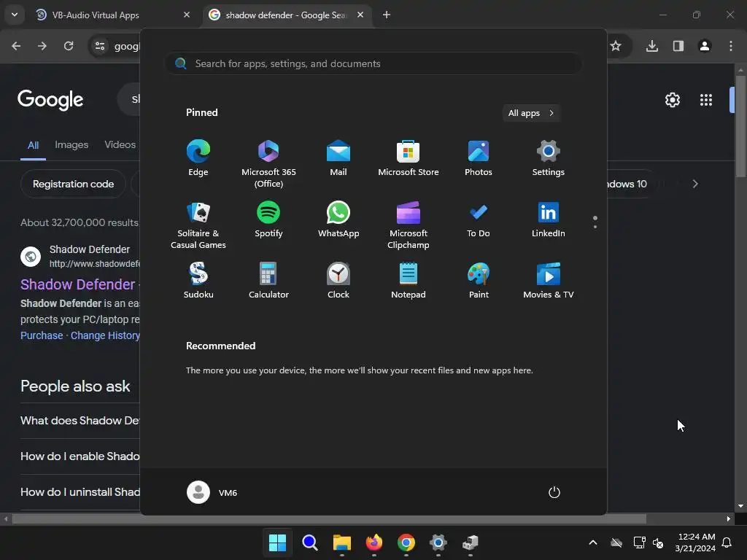The height and width of the screenshot is (560, 747).
Task: Click the Google logo
Action: (x=50, y=100)
